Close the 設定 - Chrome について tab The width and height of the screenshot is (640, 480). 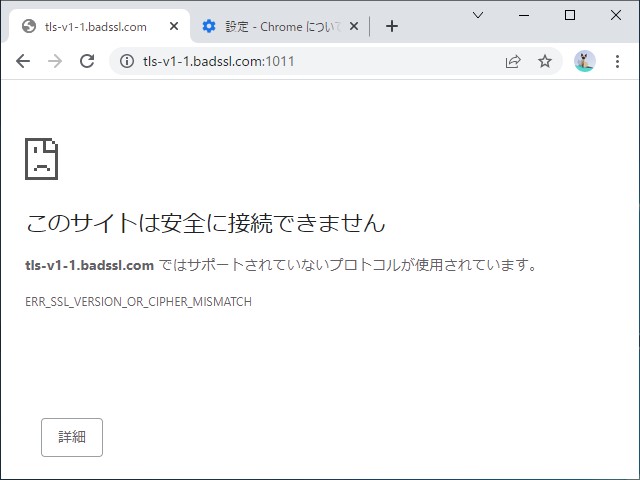354,26
